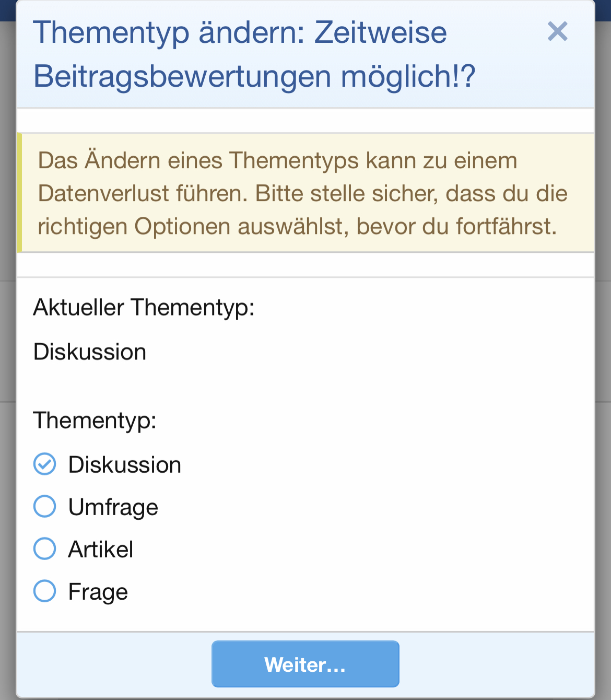The image size is (611, 700).
Task: Choose the Umfrage radio button
Action: click(44, 506)
